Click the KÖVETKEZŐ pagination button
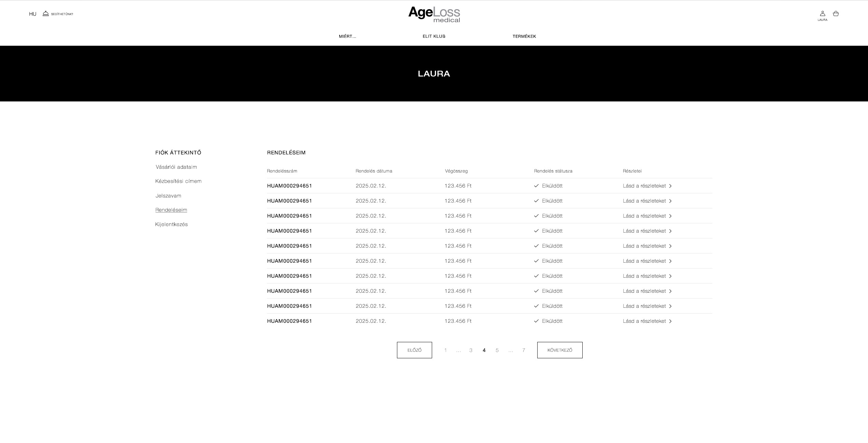The image size is (868, 443). click(x=559, y=350)
